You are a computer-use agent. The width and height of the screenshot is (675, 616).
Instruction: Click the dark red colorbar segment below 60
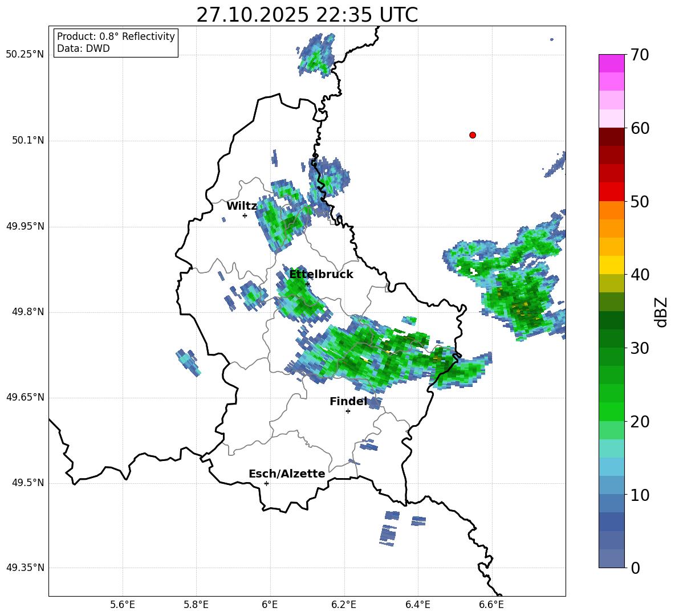[x=611, y=137]
